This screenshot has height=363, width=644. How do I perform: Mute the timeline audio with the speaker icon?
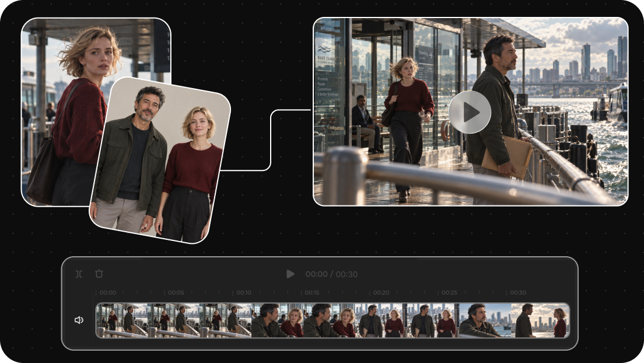79,320
